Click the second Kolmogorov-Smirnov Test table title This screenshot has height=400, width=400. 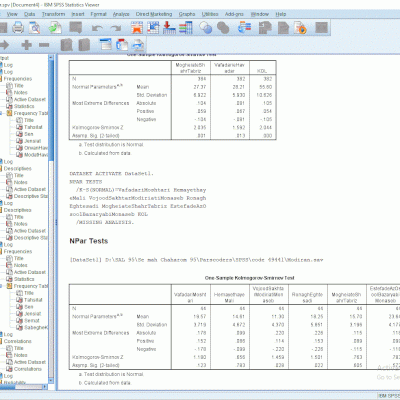tap(249, 278)
